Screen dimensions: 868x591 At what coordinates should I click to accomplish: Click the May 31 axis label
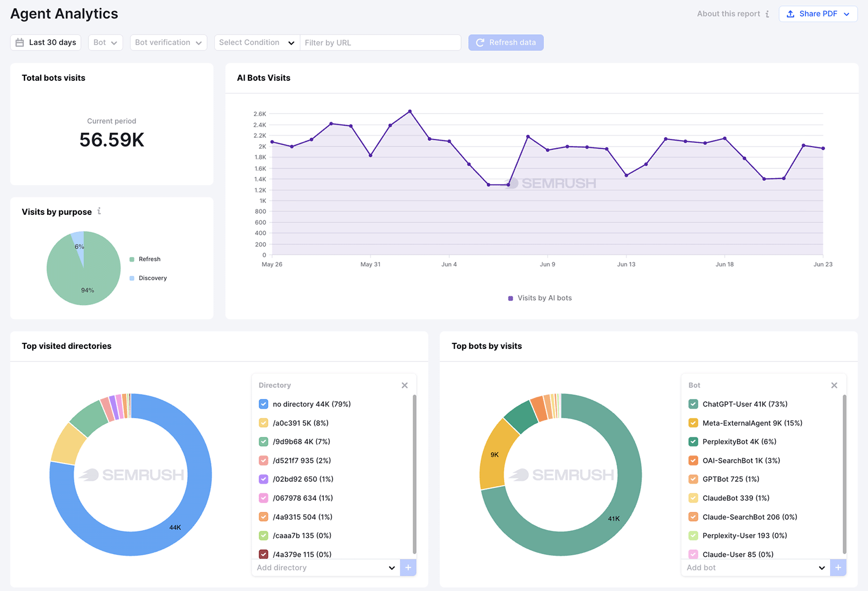(x=371, y=264)
